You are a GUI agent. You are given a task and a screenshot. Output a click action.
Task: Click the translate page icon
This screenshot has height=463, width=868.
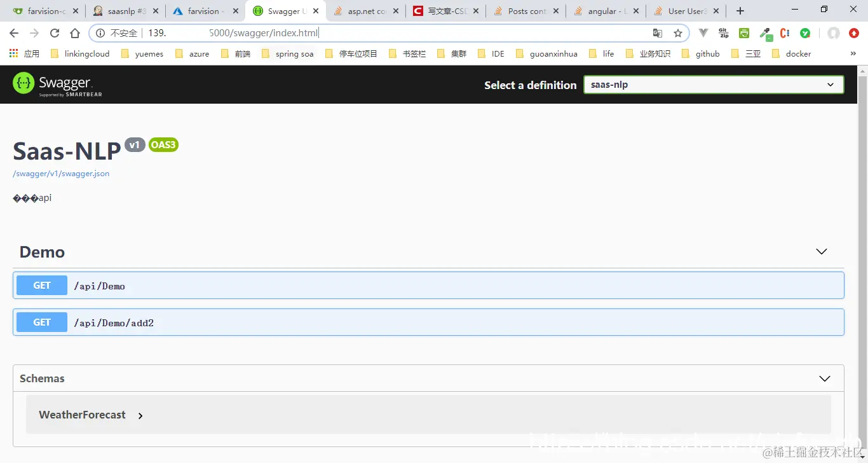click(x=658, y=33)
